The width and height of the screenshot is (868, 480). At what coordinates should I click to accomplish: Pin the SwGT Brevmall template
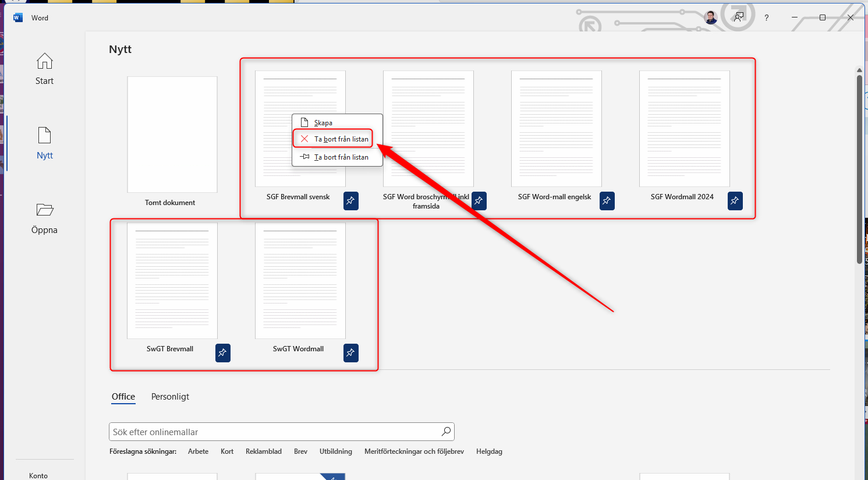point(223,353)
